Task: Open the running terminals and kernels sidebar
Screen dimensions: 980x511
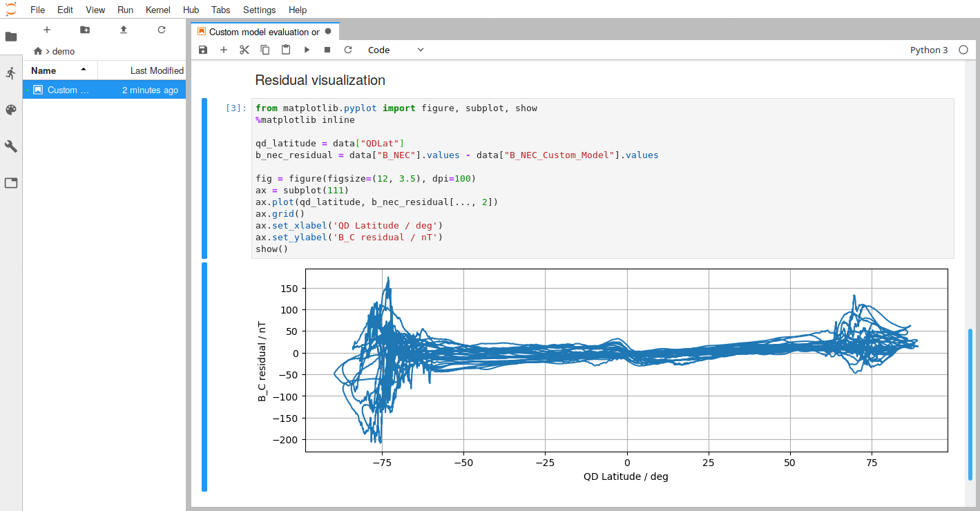Action: (11, 73)
